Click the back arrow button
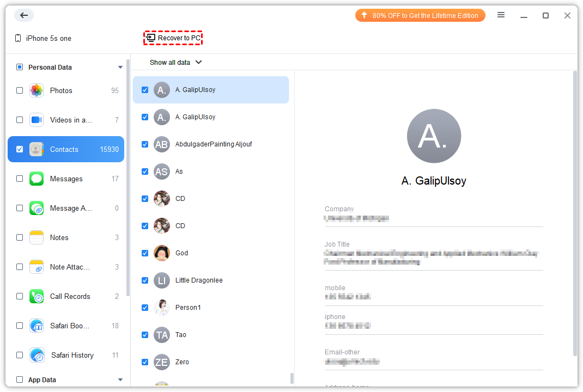Screen dimensions: 583x392 (23, 15)
